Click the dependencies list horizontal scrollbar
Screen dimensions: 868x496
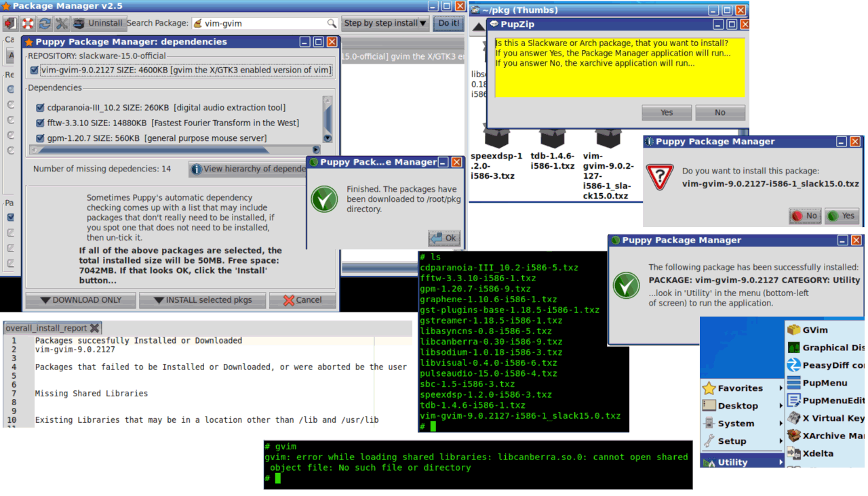(176, 149)
